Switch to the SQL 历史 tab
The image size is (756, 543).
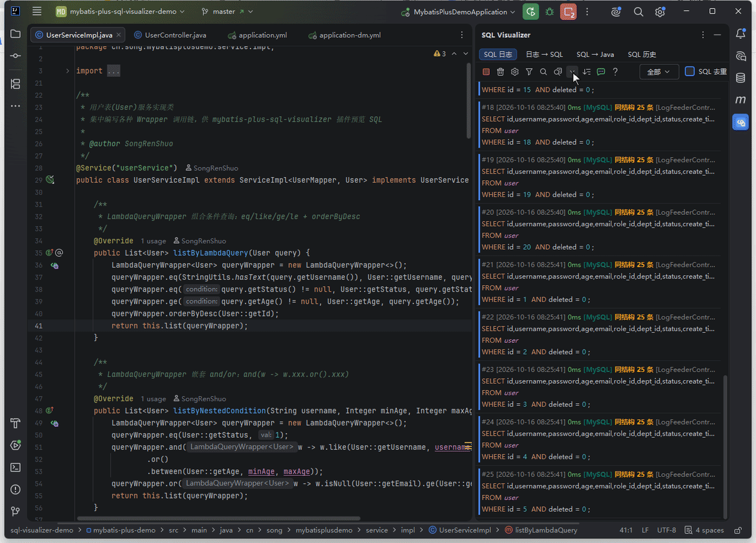[x=642, y=54]
